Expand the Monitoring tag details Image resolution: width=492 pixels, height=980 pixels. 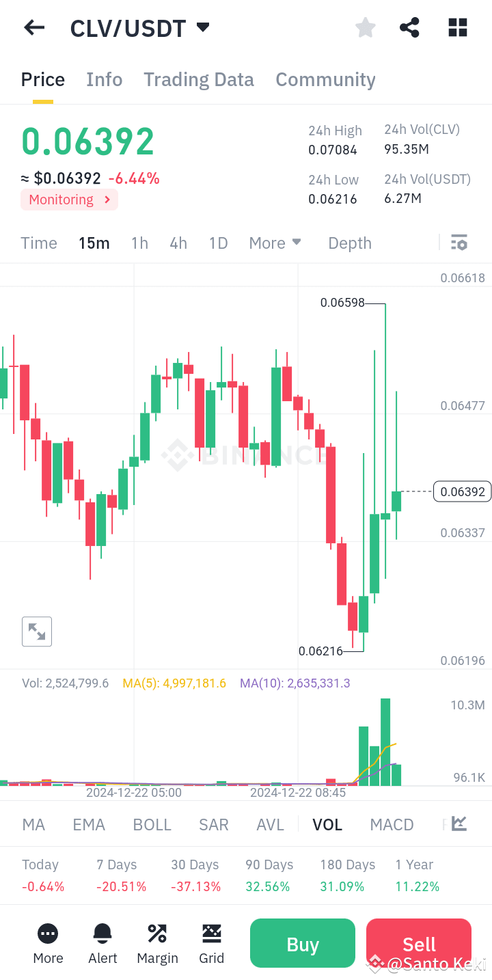(x=69, y=200)
